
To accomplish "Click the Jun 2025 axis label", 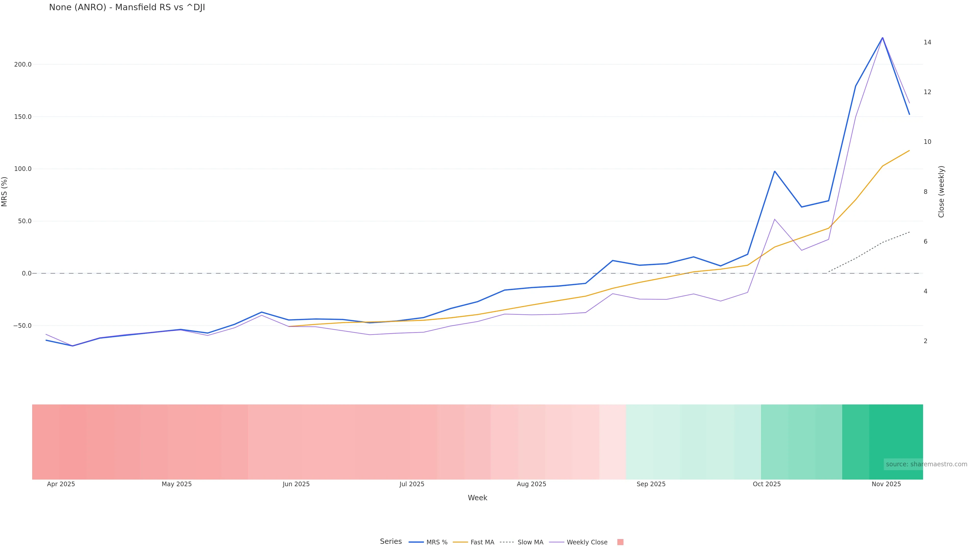I will [x=296, y=484].
